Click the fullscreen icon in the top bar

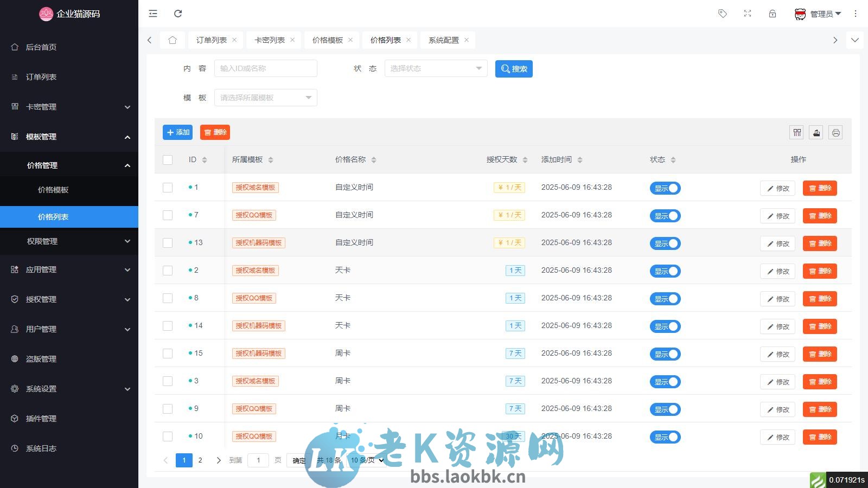(x=747, y=14)
